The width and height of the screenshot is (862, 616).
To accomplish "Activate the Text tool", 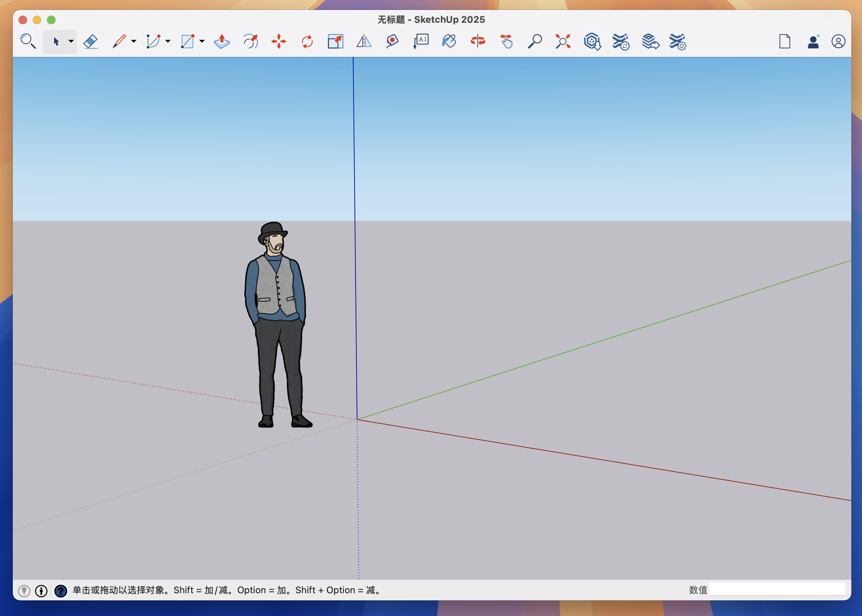I will click(x=421, y=41).
